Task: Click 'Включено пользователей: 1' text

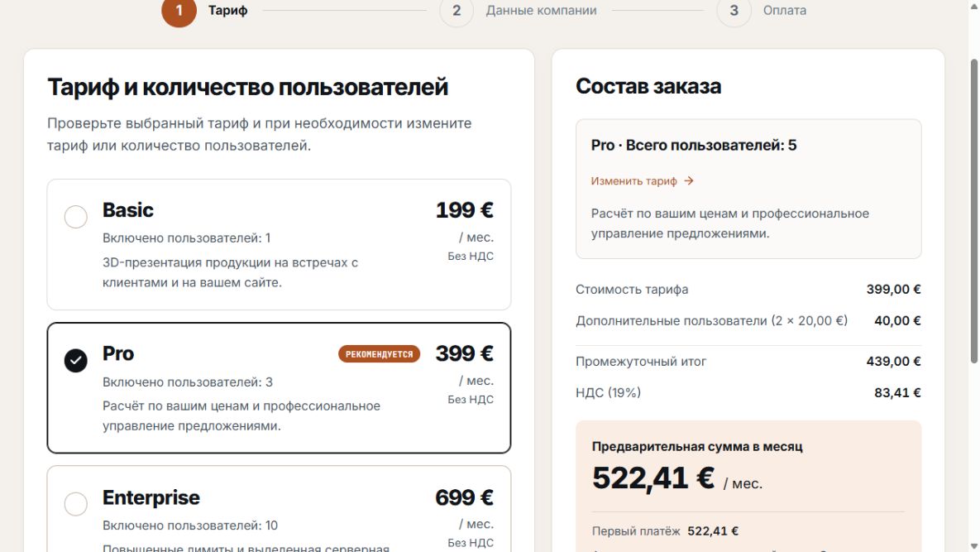Action: [186, 238]
